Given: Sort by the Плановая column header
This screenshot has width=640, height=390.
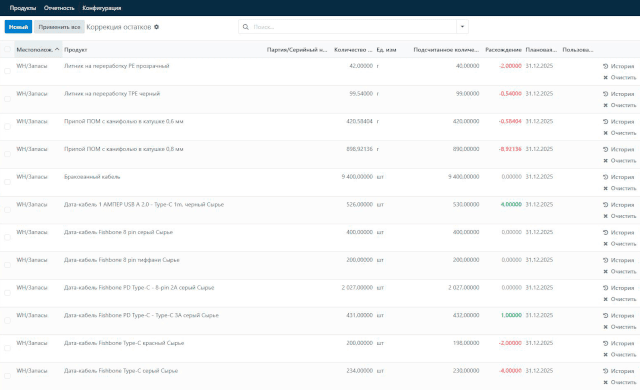Looking at the screenshot, I should tap(541, 50).
